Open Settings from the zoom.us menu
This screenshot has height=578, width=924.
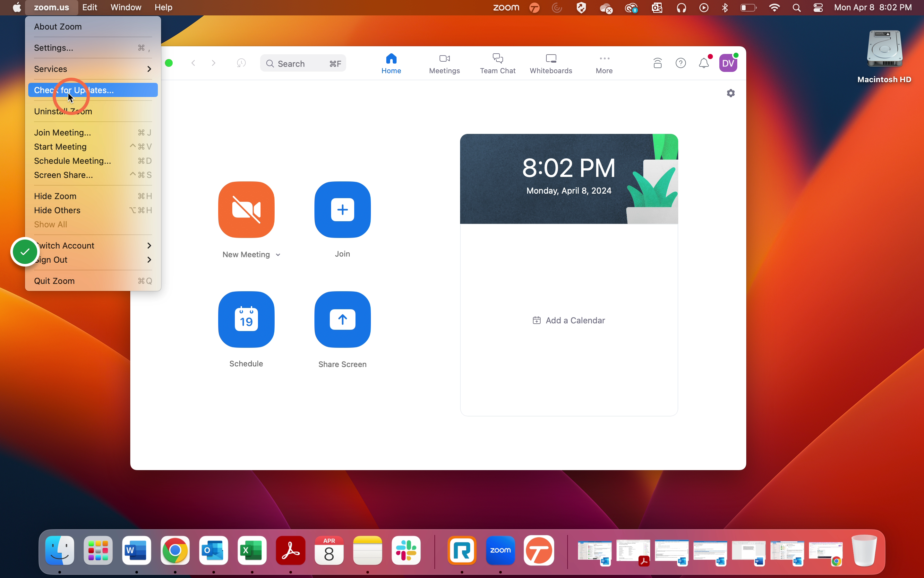click(93, 48)
